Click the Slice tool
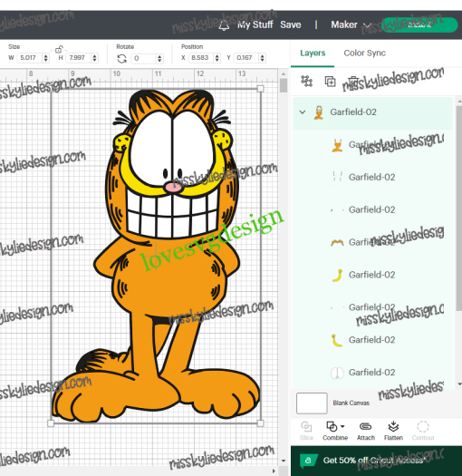The height and width of the screenshot is (476, 462). 306,431
